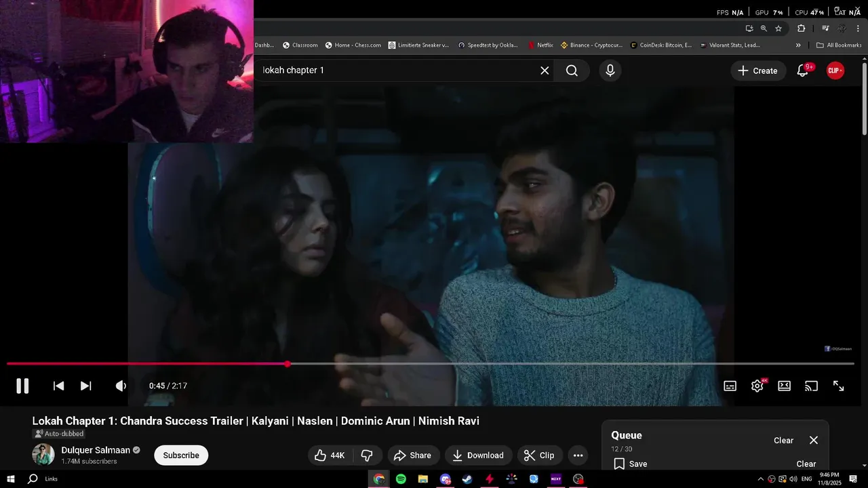Image resolution: width=868 pixels, height=488 pixels.
Task: Save the queue to playlist
Action: click(x=631, y=464)
